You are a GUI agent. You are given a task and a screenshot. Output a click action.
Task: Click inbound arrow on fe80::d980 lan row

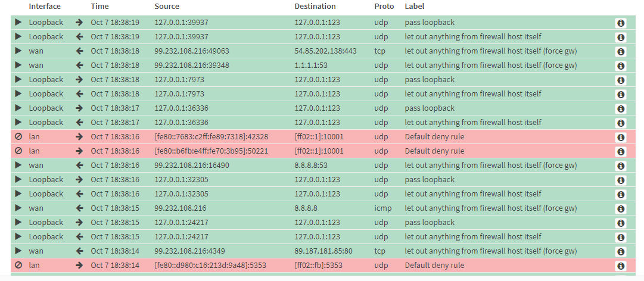(x=79, y=265)
